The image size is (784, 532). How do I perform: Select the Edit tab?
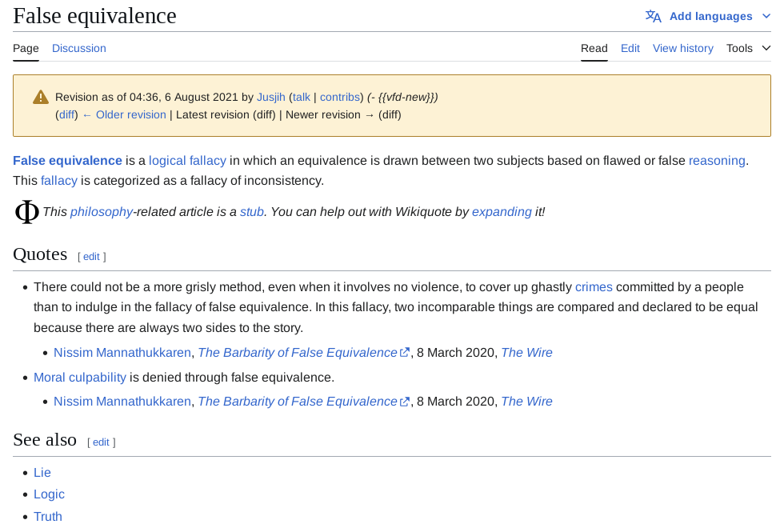[x=630, y=49]
